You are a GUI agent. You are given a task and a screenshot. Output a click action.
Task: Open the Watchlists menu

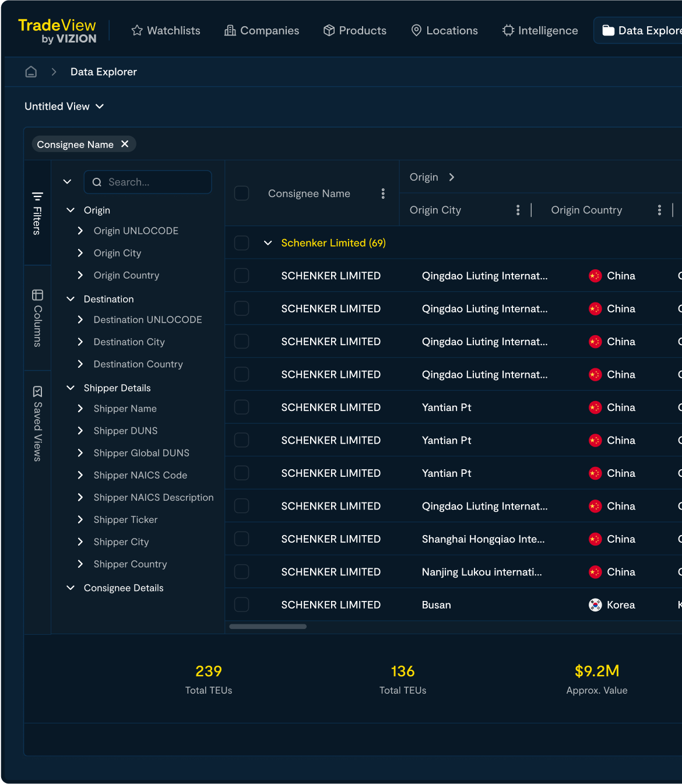[166, 30]
